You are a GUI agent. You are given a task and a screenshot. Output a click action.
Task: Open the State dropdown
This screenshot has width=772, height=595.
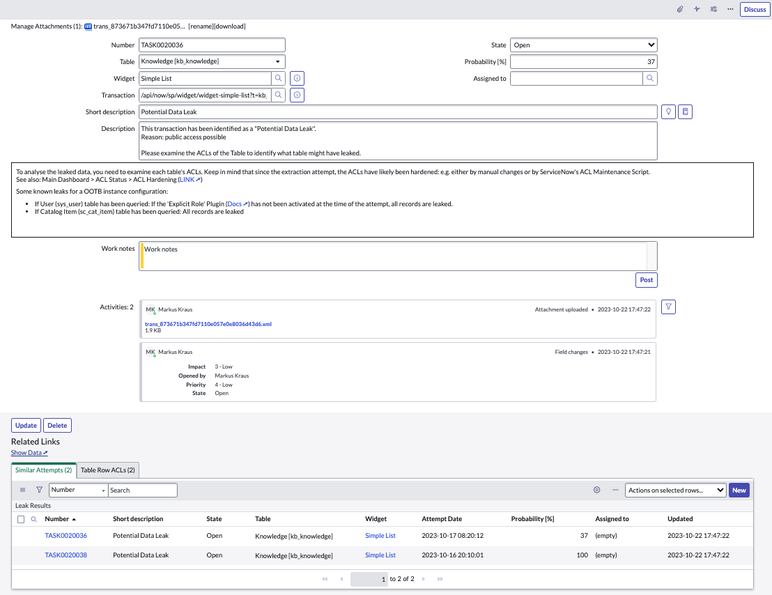(583, 45)
